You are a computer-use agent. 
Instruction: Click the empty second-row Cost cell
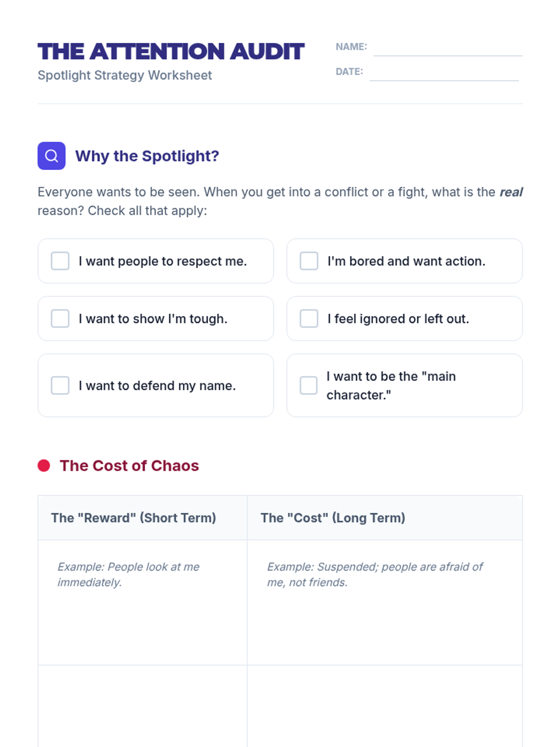pyautogui.click(x=385, y=705)
